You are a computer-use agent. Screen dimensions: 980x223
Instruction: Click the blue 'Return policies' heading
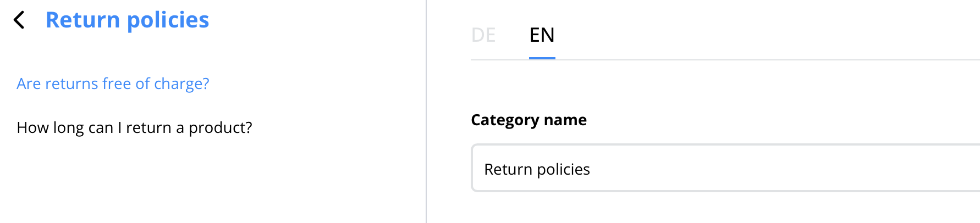tap(127, 20)
